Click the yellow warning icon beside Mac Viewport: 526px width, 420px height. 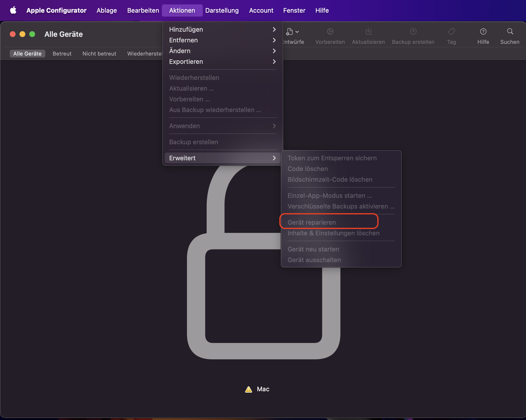(248, 389)
